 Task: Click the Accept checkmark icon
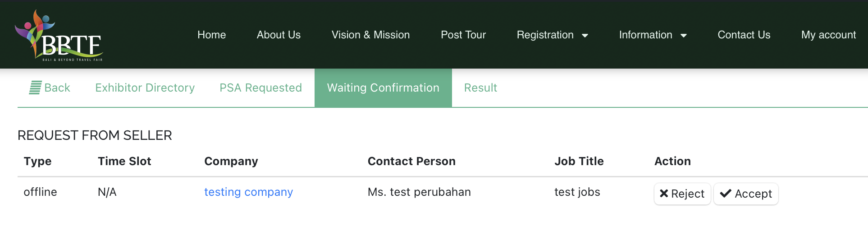coord(725,194)
